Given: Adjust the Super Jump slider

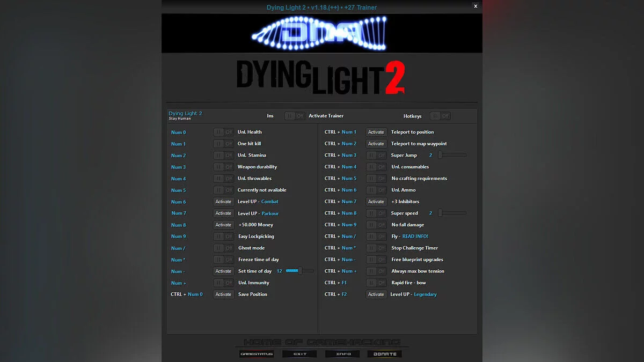Looking at the screenshot, I should pos(451,155).
